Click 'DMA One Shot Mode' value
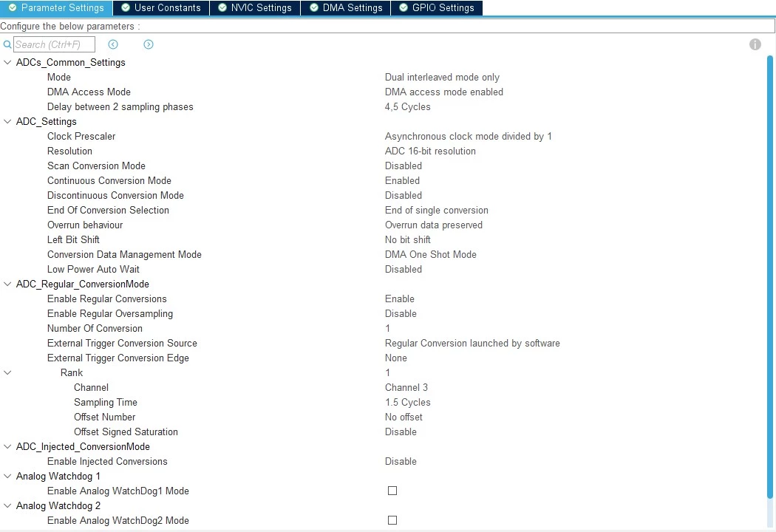 (431, 254)
